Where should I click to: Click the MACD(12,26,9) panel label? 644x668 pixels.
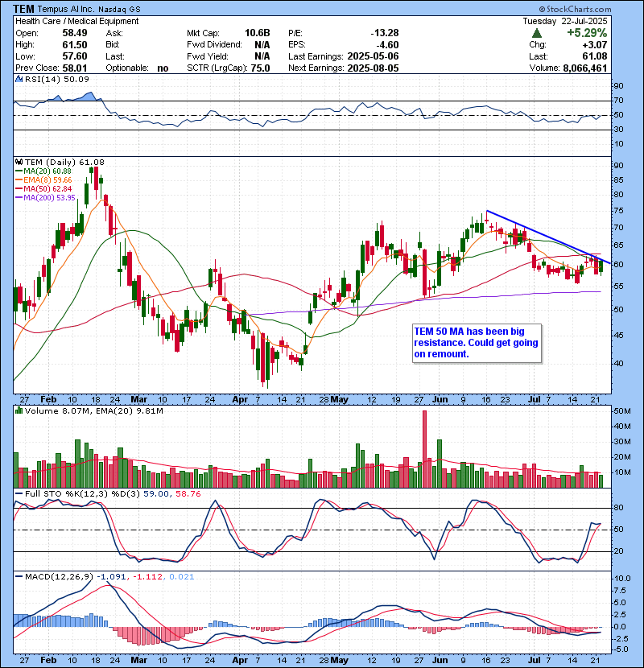pos(59,577)
